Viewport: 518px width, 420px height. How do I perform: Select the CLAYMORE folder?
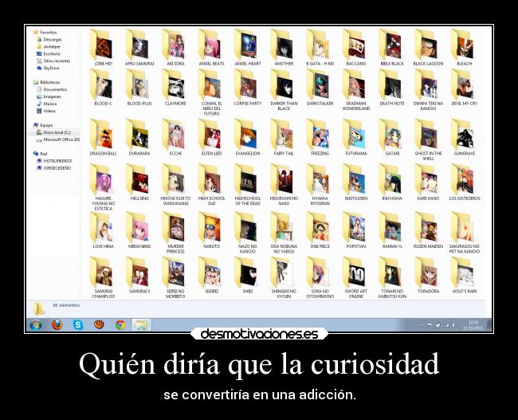(175, 88)
